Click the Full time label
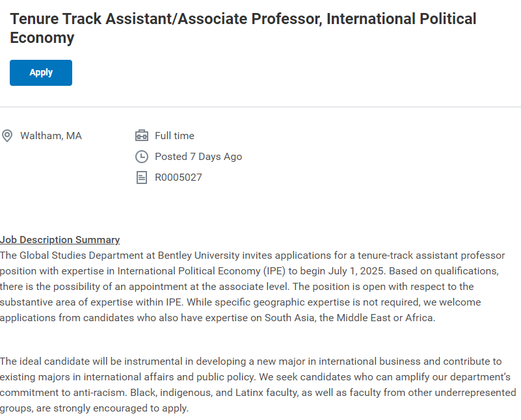This screenshot has height=420, width=521. pos(174,136)
